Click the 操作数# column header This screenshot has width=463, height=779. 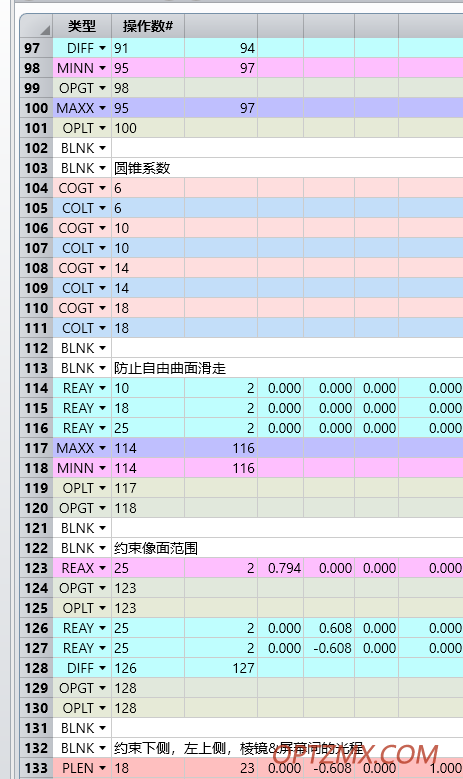(x=148, y=26)
